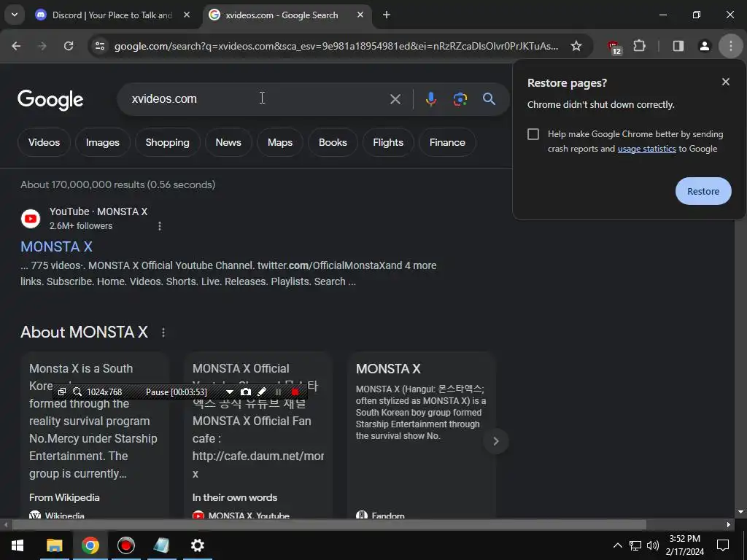Screen dimensions: 747x560
Task: Select the Finance filter
Action: tap(447, 142)
